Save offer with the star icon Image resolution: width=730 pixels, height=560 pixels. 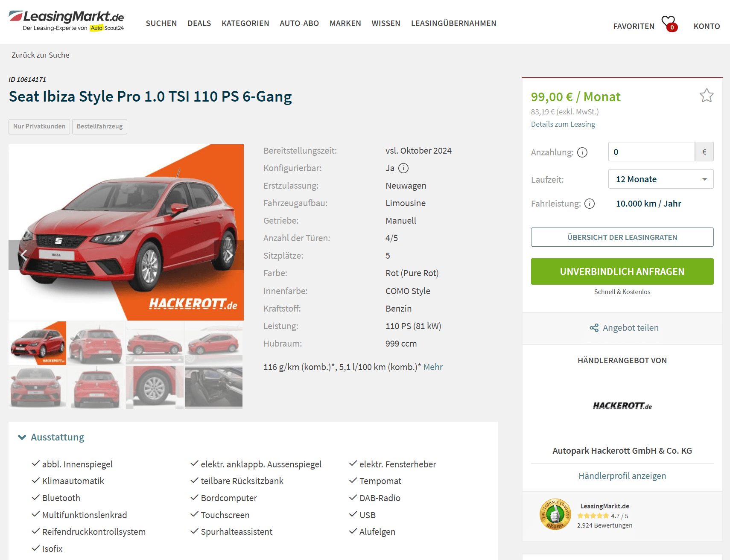pos(707,96)
